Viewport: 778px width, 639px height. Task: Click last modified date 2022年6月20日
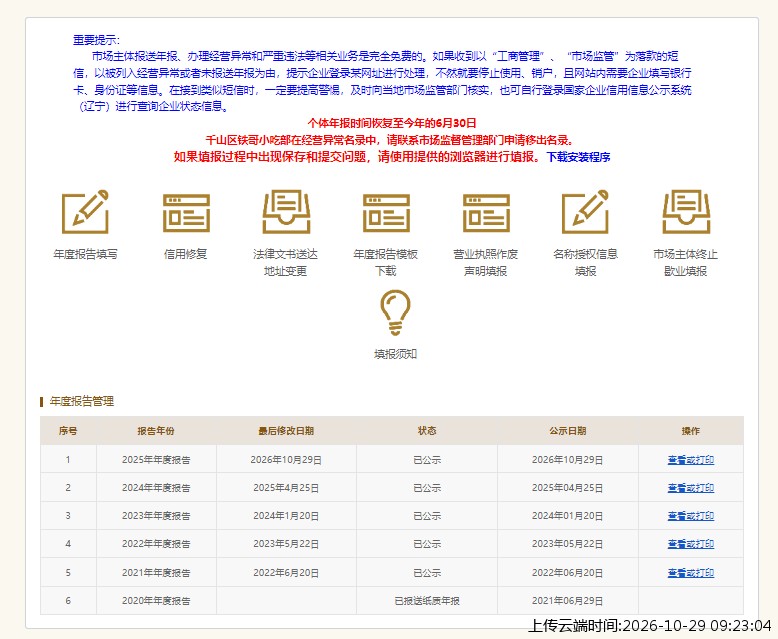(286, 573)
